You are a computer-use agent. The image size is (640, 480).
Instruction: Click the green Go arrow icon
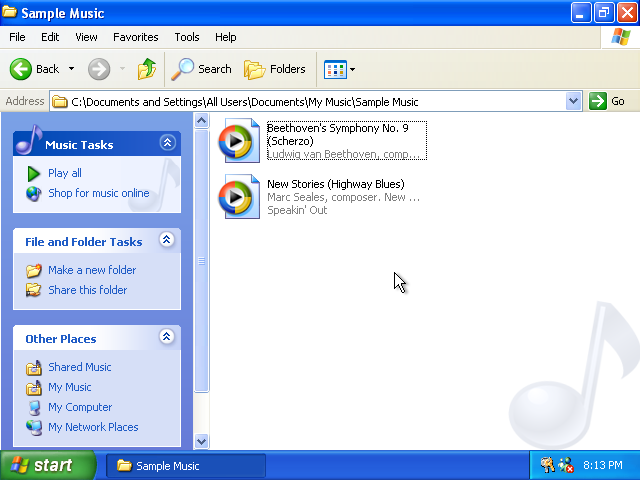[598, 101]
